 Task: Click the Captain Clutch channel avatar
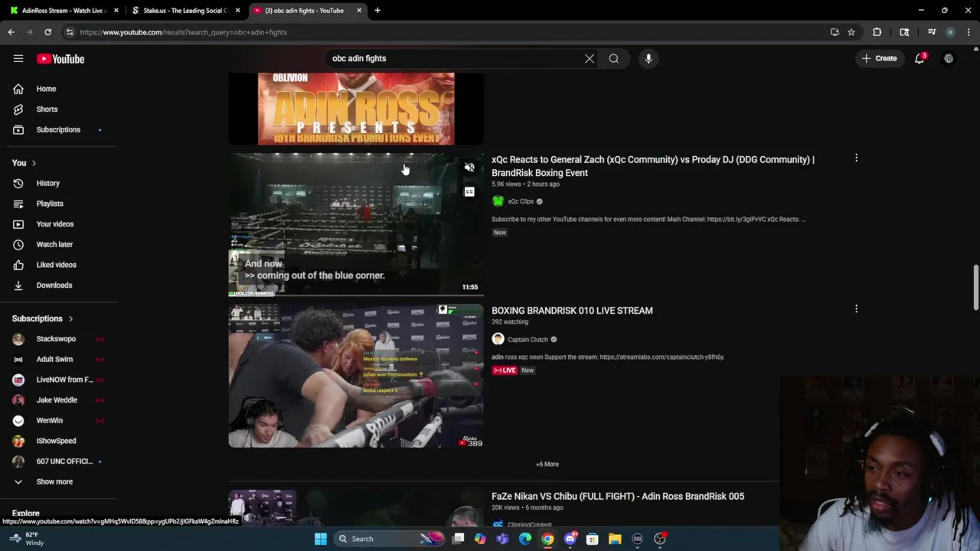498,339
